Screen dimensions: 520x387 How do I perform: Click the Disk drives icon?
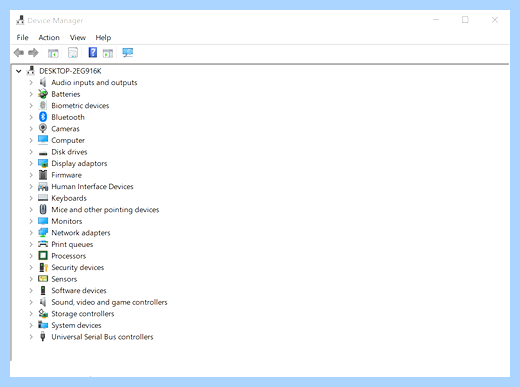click(x=43, y=153)
